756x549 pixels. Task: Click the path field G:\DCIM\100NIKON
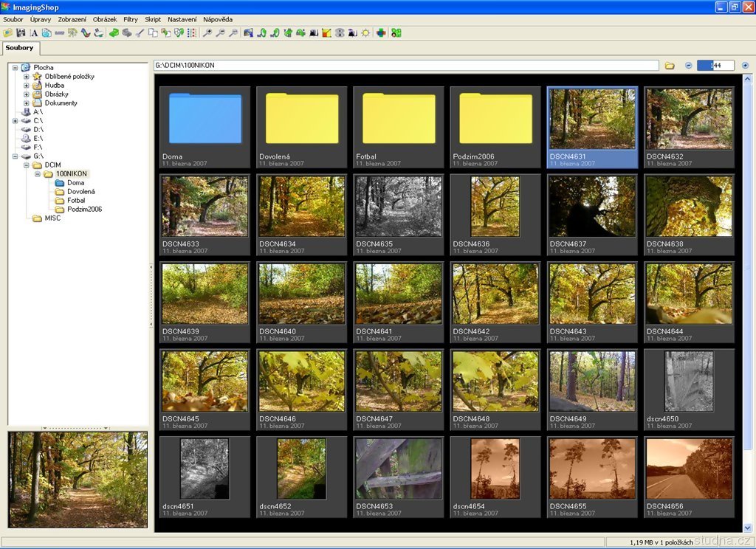(x=406, y=66)
